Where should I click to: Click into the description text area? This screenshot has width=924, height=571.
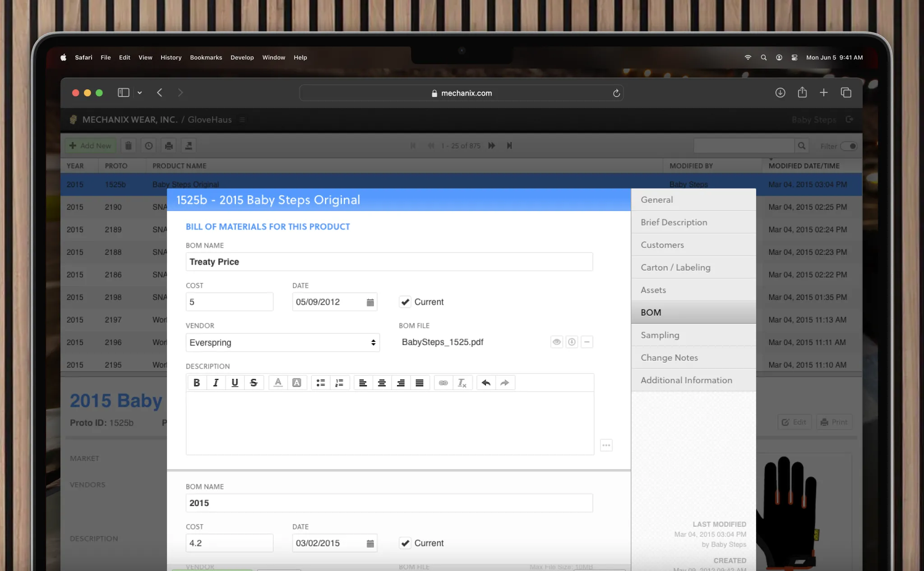click(390, 423)
